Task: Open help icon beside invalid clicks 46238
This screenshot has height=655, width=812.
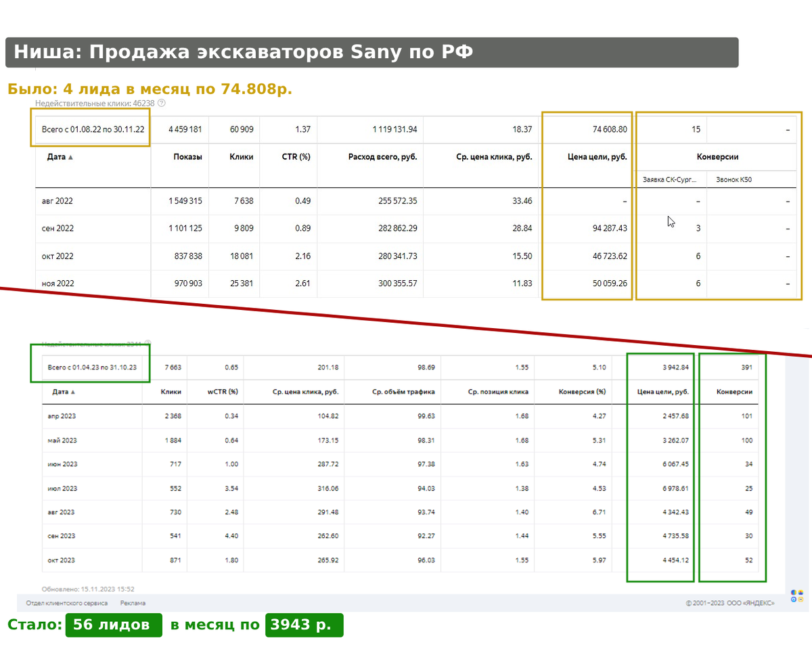Action: [x=161, y=104]
